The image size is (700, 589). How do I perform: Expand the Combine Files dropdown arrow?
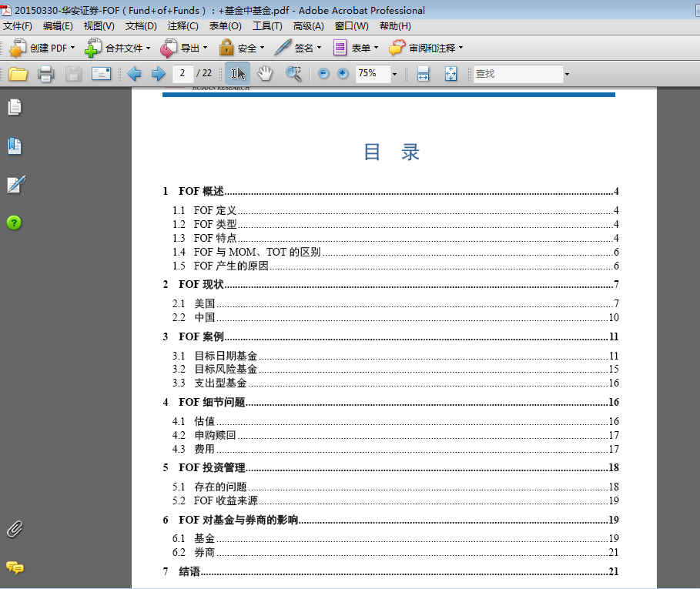(148, 47)
